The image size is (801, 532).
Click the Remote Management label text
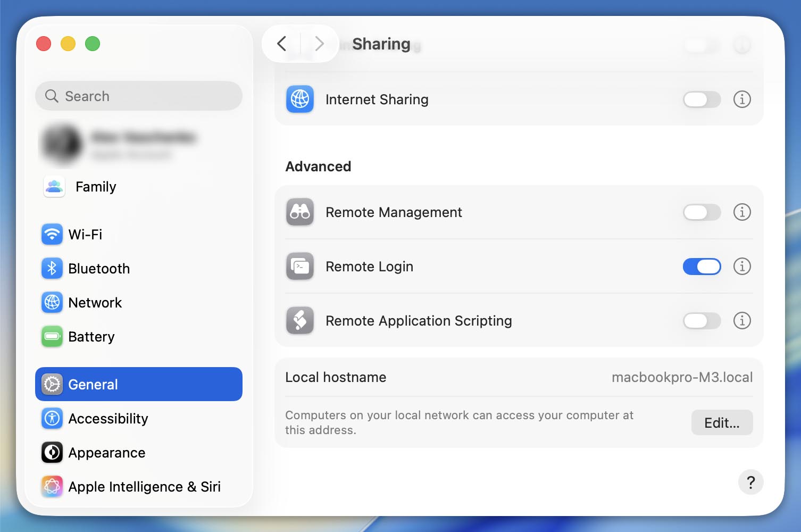point(394,212)
